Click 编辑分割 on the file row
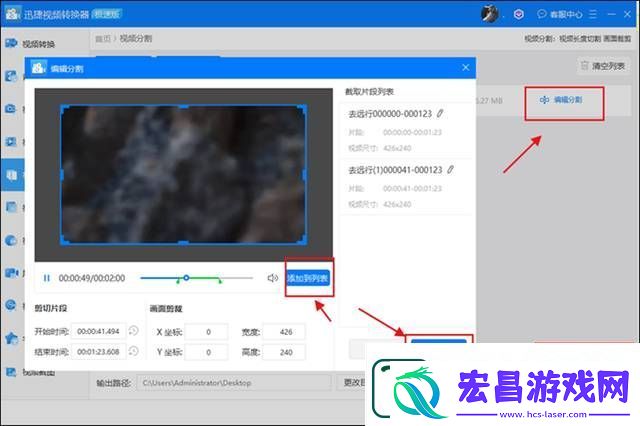640x426 pixels. pyautogui.click(x=561, y=100)
